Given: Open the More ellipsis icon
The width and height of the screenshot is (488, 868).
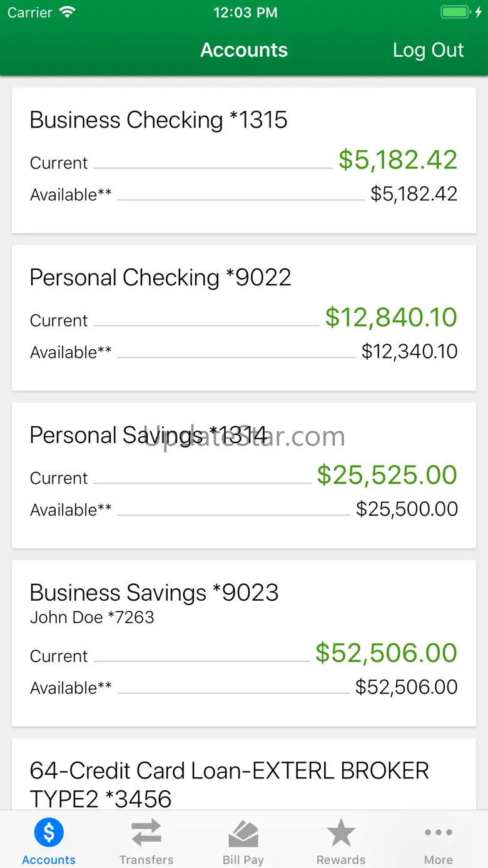Looking at the screenshot, I should tap(438, 833).
